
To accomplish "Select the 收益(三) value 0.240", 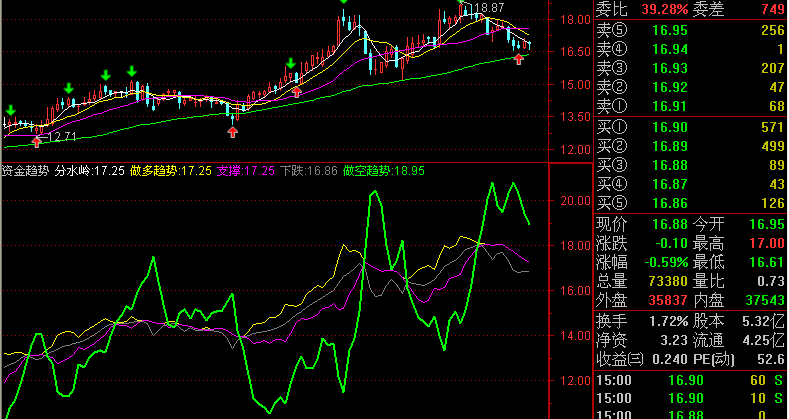I will tap(670, 359).
